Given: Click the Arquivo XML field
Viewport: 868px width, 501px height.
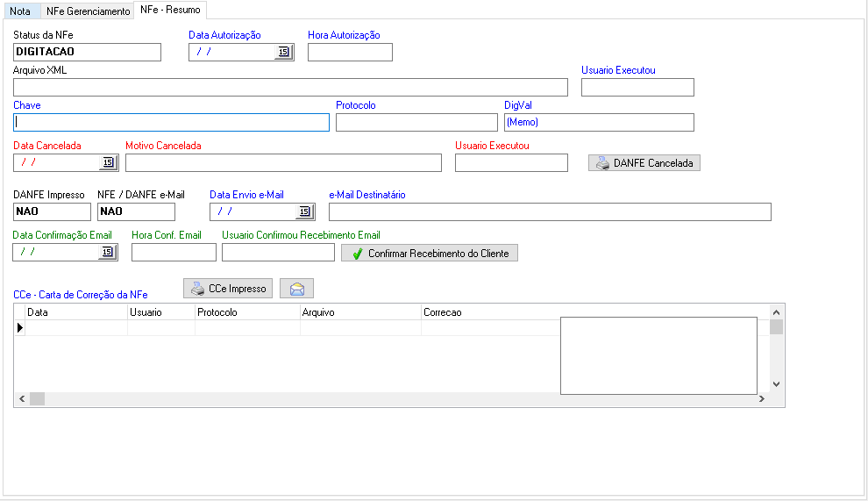Looking at the screenshot, I should tap(290, 88).
